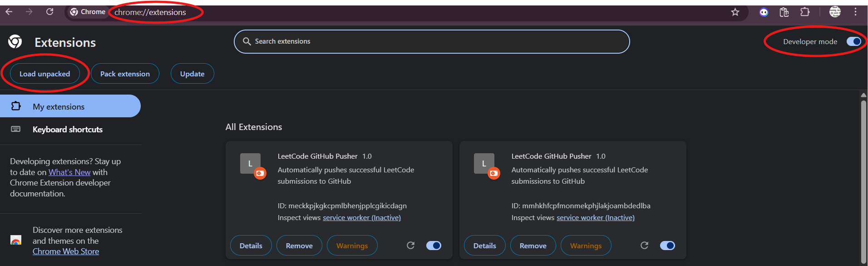Select My extensions in the sidebar
This screenshot has width=868, height=266.
pyautogui.click(x=70, y=106)
